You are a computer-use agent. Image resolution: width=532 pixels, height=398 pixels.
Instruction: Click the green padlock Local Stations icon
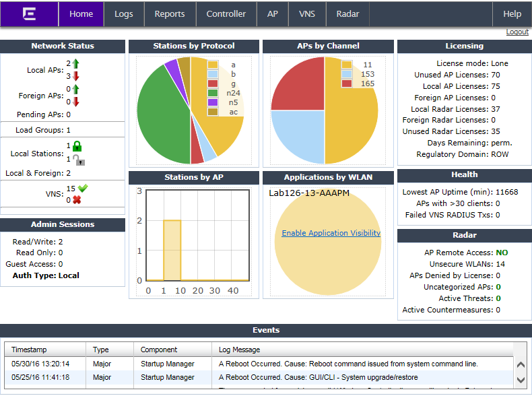(77, 146)
